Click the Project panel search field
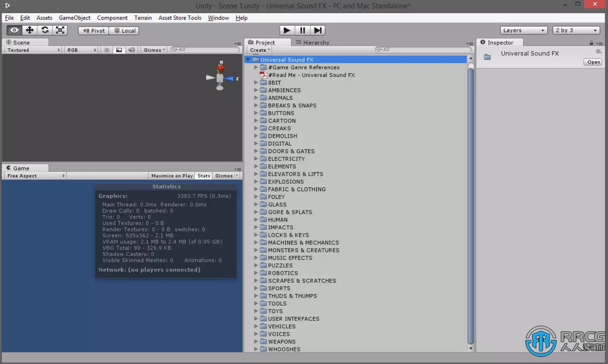The image size is (608, 364). click(423, 50)
